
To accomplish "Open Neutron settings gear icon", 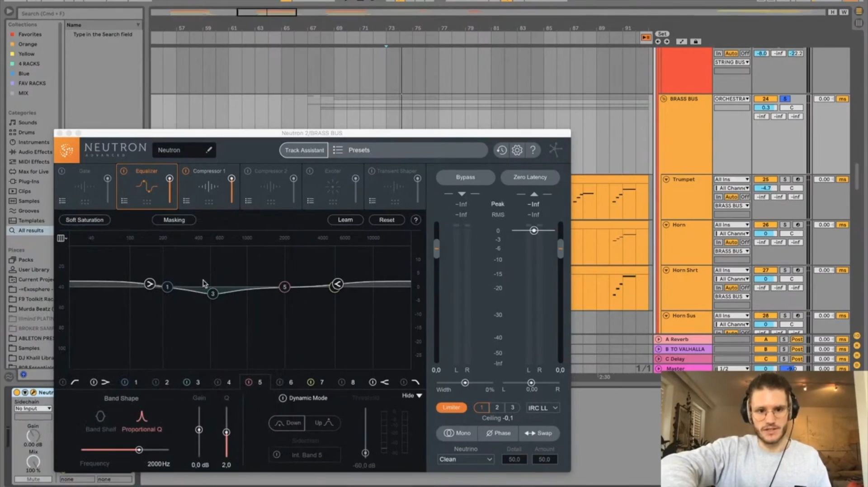I will pos(517,150).
